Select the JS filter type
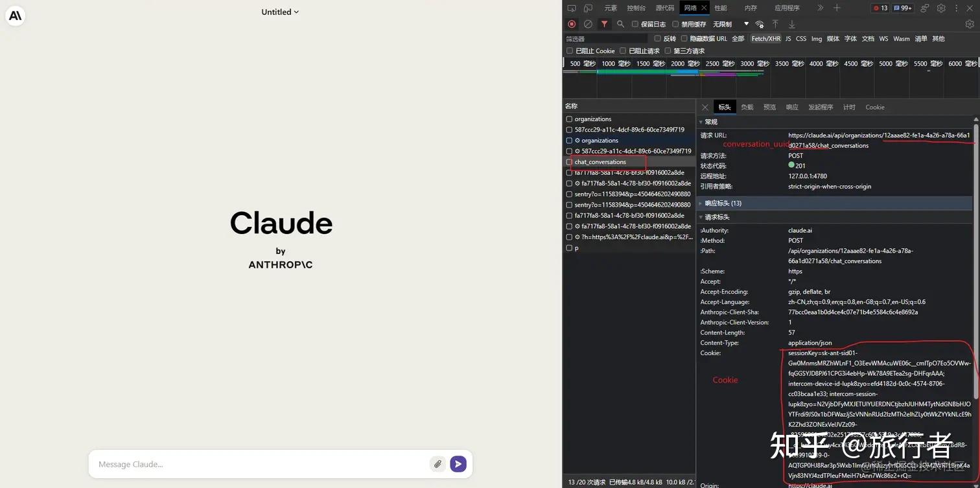Viewport: 980px width, 488px height. pyautogui.click(x=788, y=39)
